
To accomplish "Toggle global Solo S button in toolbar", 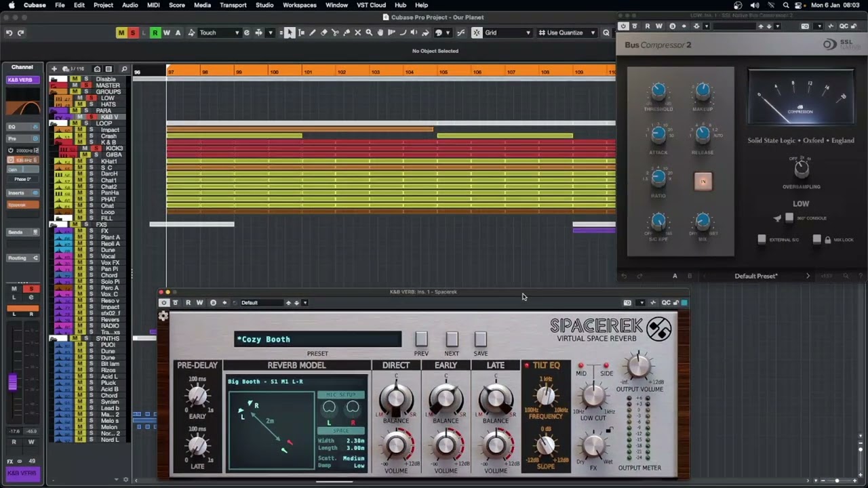I will coord(133,33).
